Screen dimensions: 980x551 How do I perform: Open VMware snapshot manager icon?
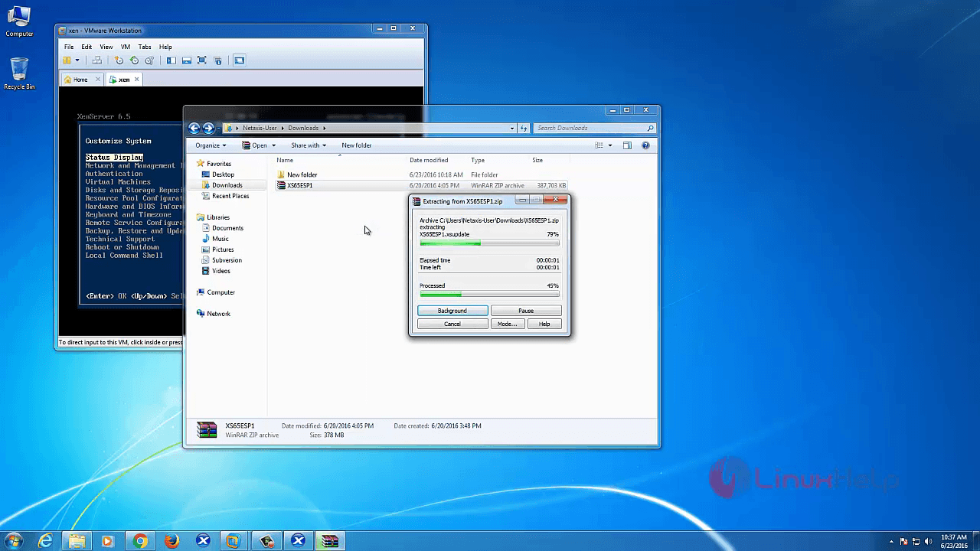point(149,60)
